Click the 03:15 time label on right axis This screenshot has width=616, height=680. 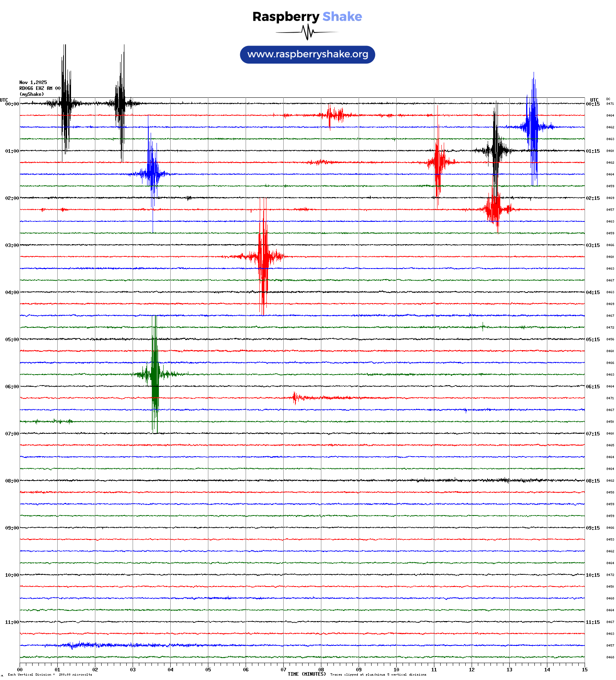point(592,245)
